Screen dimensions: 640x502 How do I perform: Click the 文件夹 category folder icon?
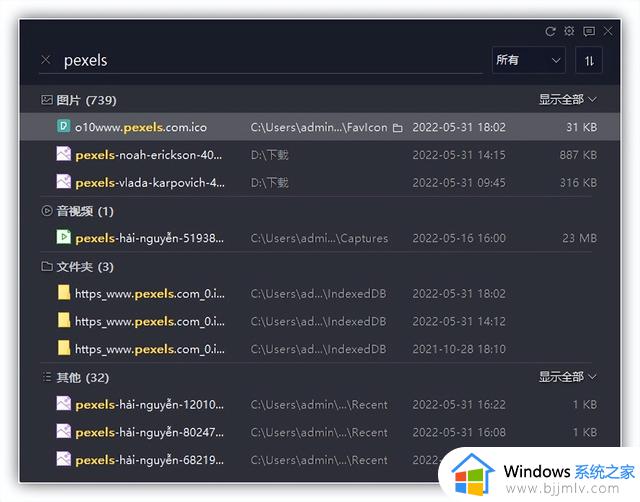coord(47,266)
